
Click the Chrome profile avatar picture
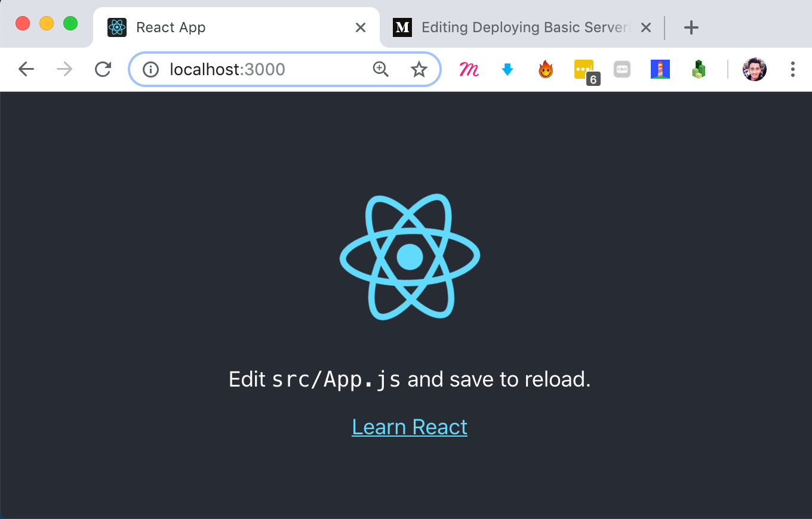click(x=754, y=69)
